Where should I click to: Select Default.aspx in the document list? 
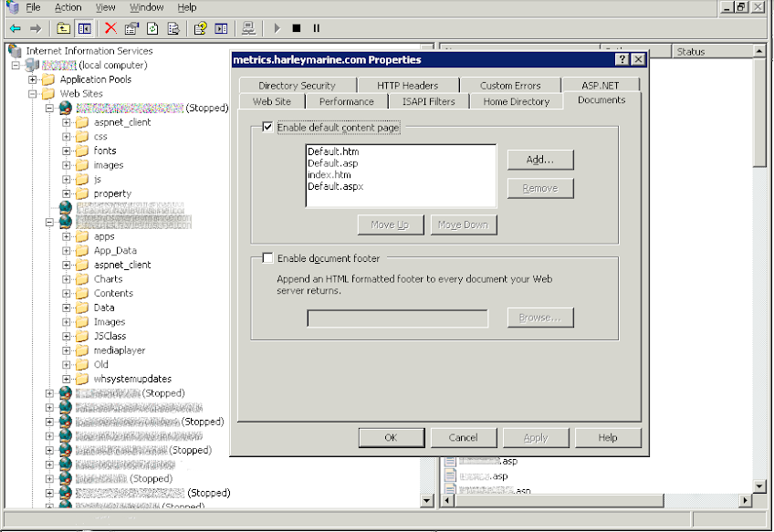pos(336,186)
